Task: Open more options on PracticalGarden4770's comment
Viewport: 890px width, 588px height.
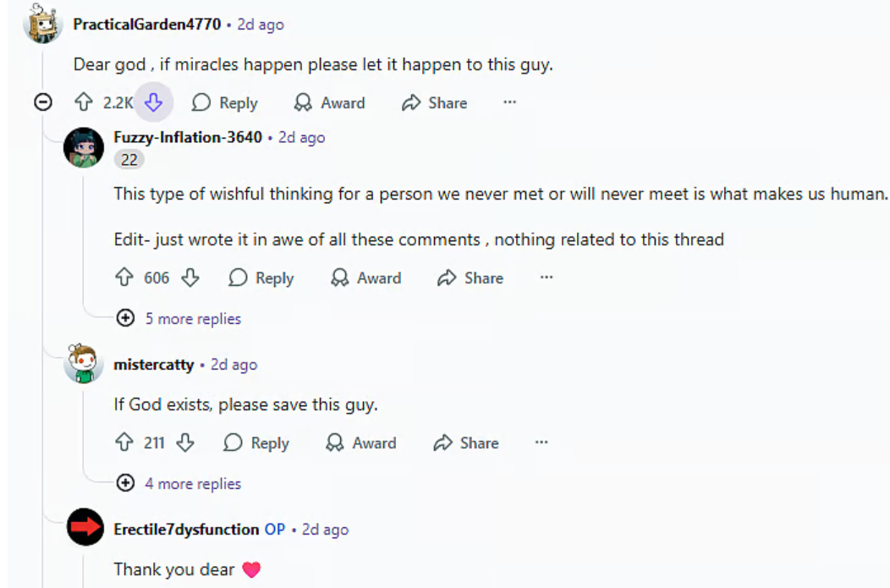Action: point(509,103)
